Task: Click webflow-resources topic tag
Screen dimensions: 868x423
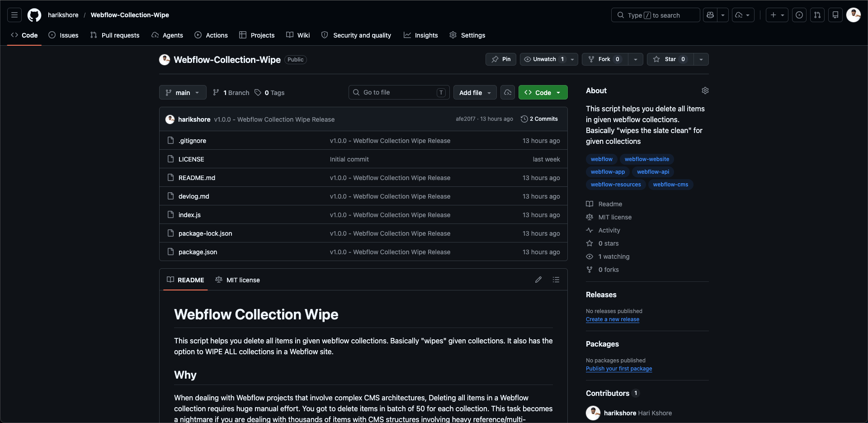Action: tap(616, 185)
